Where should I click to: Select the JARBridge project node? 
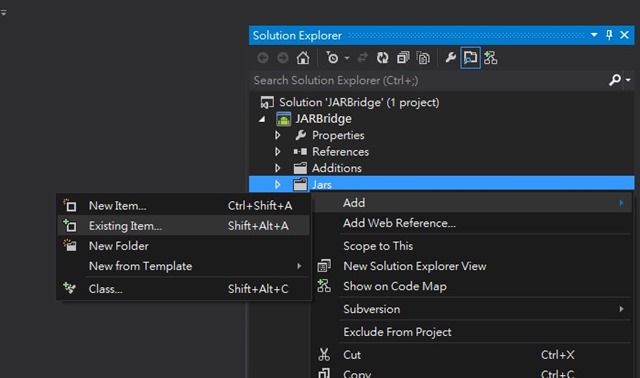pos(323,119)
